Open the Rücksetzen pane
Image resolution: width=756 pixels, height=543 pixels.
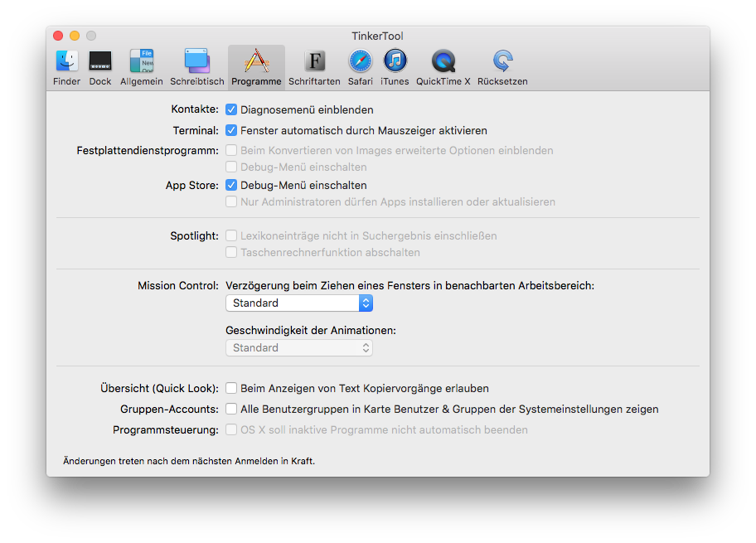(x=502, y=67)
